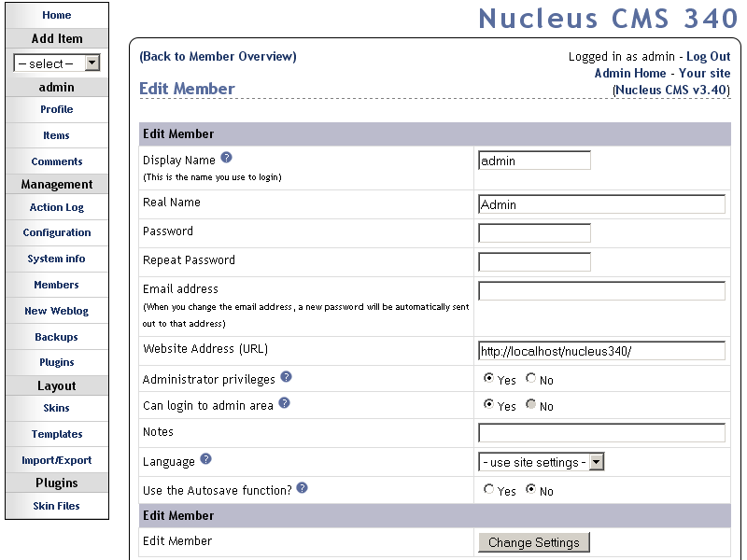This screenshot has width=747, height=560.
Task: Enable Yes for the Autosave function
Action: click(x=489, y=489)
